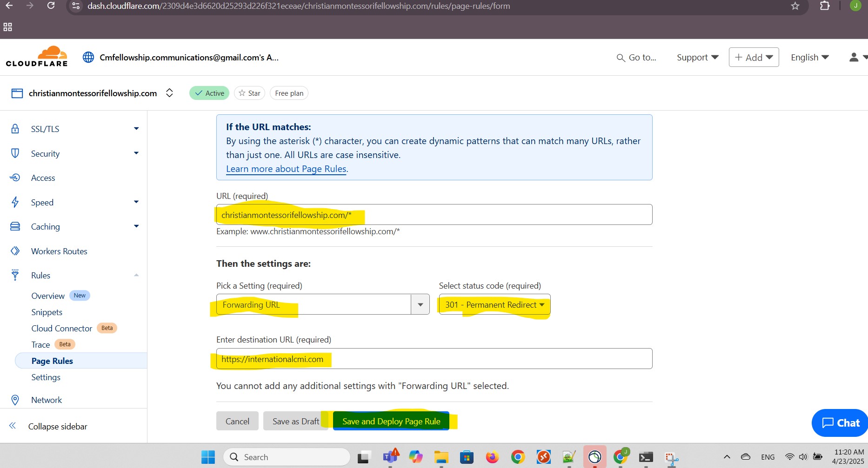Click the Free plan badge
Image resolution: width=868 pixels, height=468 pixels.
[x=289, y=93]
